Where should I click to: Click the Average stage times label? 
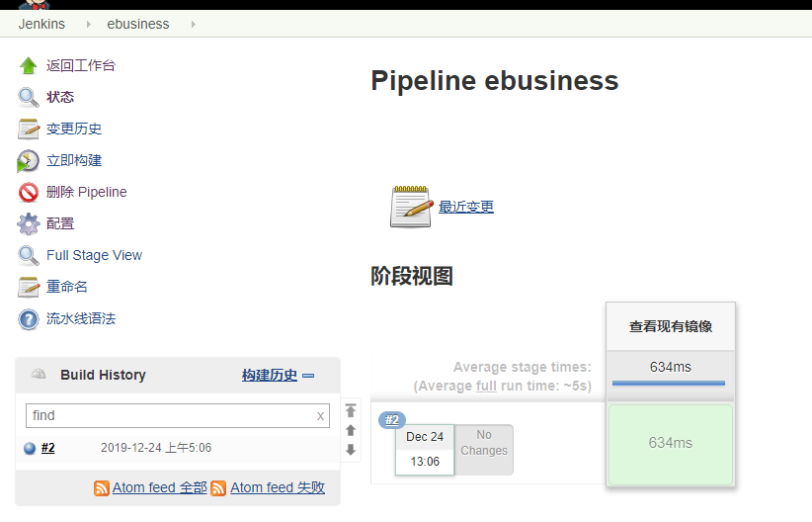pyautogui.click(x=522, y=367)
